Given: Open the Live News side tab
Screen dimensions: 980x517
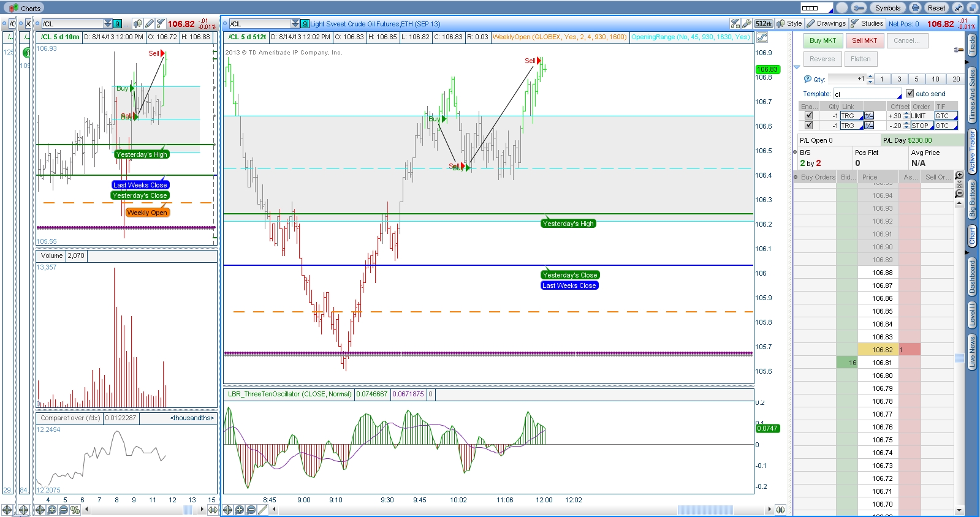Looking at the screenshot, I should click(x=972, y=352).
